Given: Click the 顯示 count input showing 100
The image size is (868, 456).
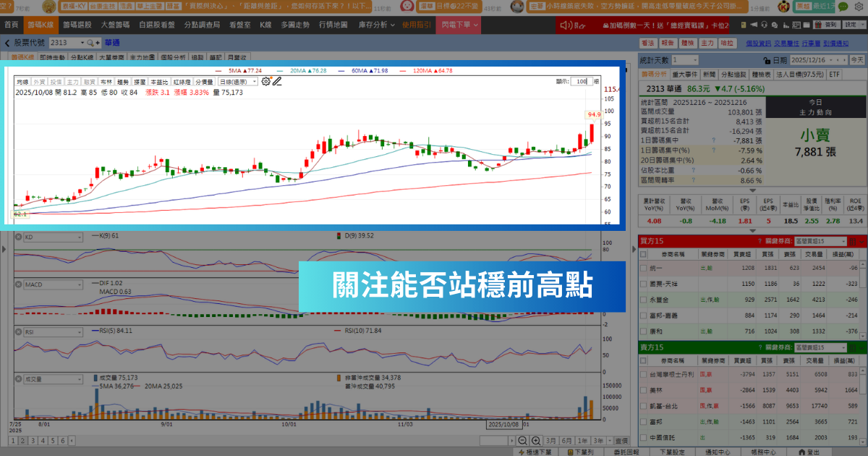Looking at the screenshot, I should (x=580, y=82).
